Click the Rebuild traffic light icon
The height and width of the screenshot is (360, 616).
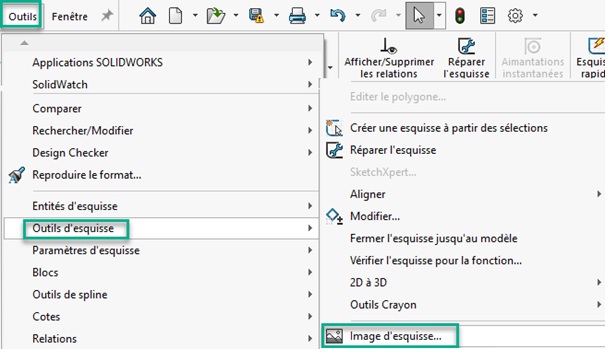[460, 16]
